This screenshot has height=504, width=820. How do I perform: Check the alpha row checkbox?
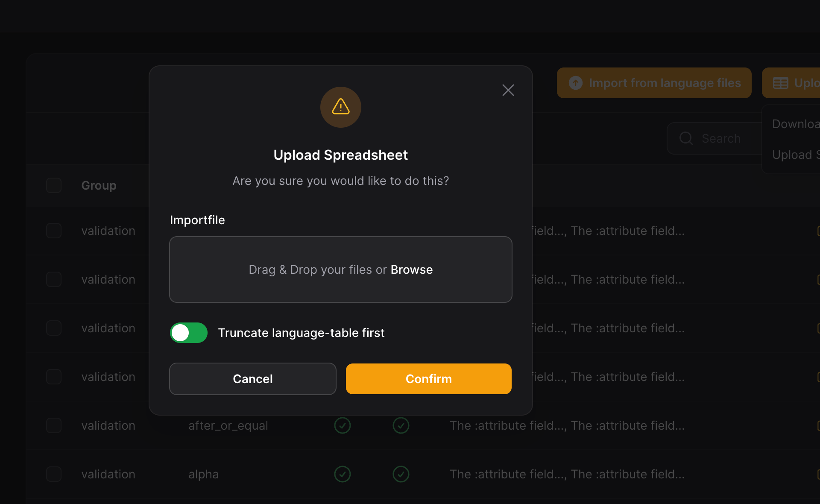point(54,474)
